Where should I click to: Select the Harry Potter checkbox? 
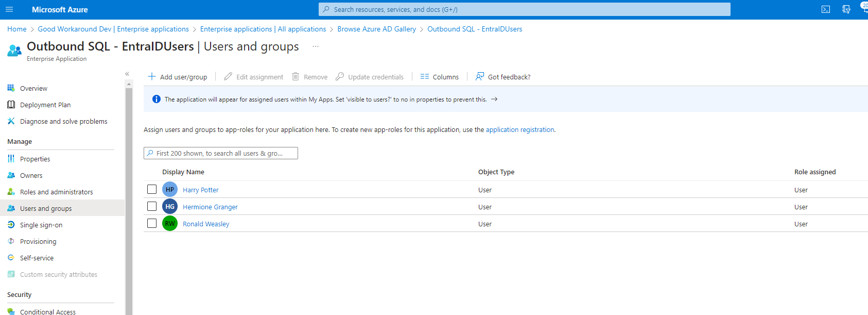tap(152, 189)
